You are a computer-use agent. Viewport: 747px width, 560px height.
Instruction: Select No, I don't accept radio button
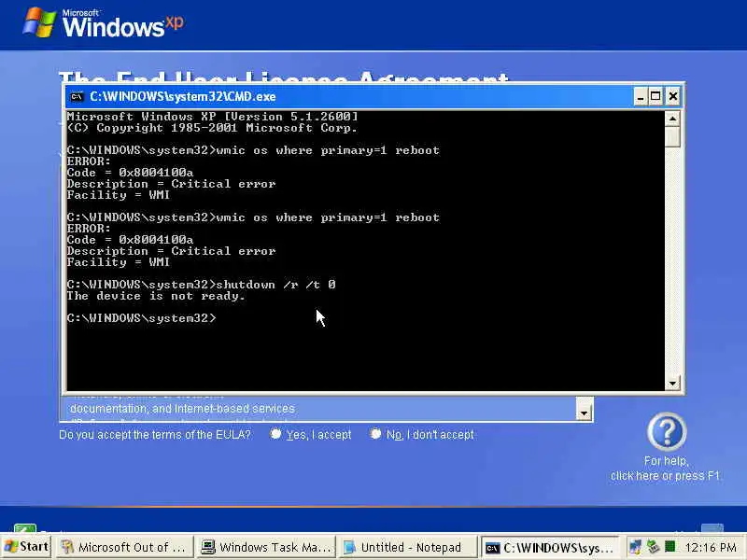click(x=375, y=433)
